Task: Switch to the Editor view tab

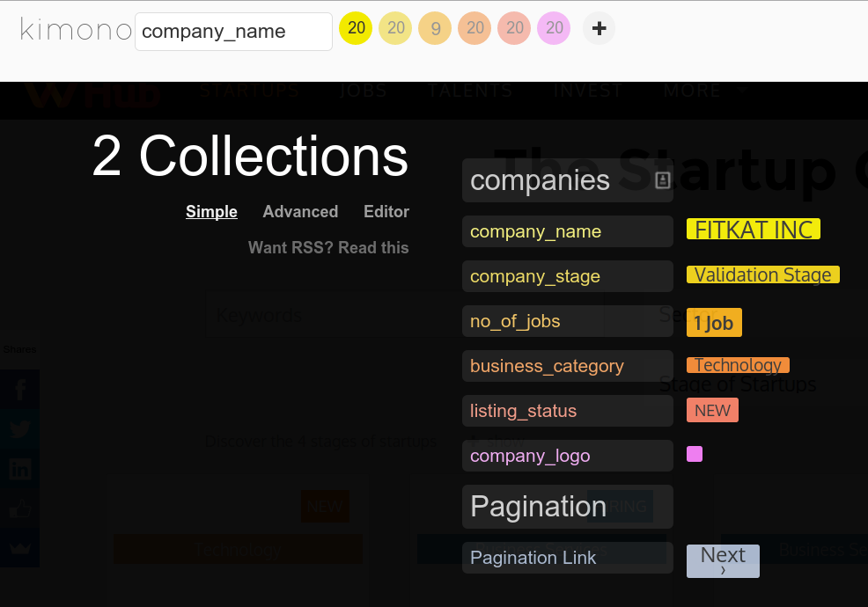Action: 386,211
